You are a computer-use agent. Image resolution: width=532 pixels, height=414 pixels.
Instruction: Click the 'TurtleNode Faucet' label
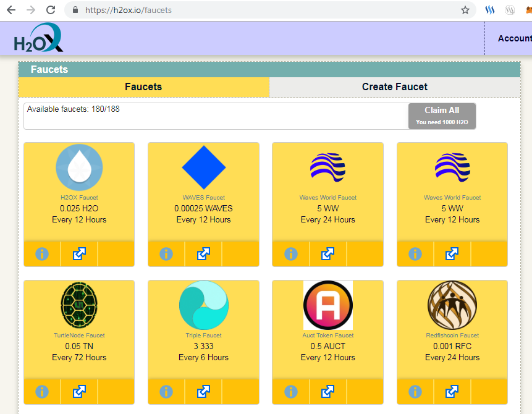point(79,336)
